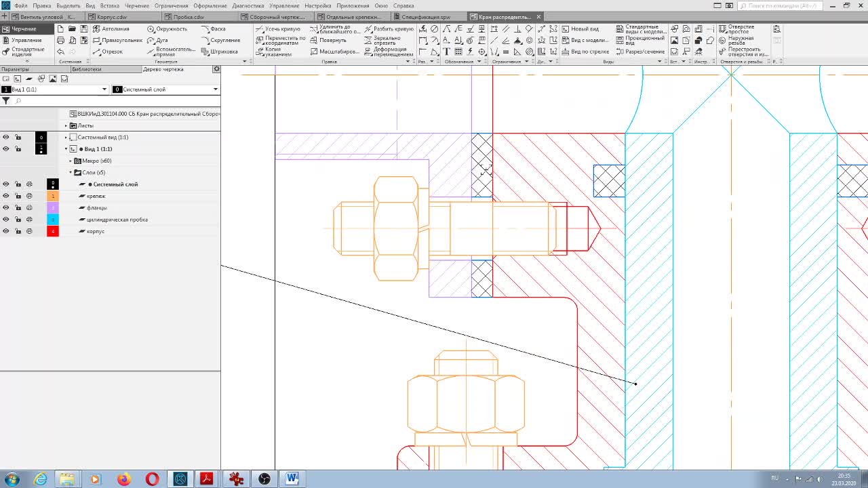Select the Автолиния tool
This screenshot has height=488, width=868.
[111, 29]
